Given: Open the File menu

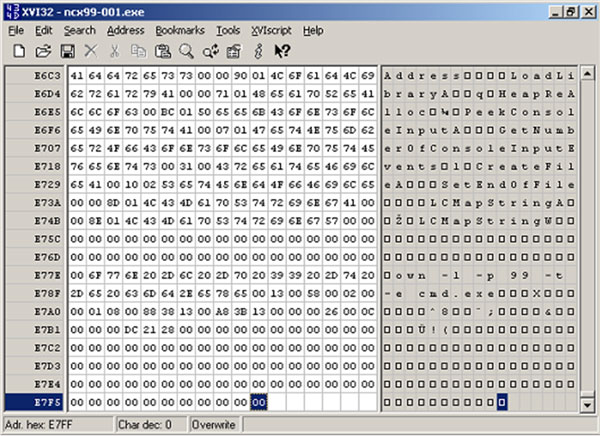Looking at the screenshot, I should [16, 31].
